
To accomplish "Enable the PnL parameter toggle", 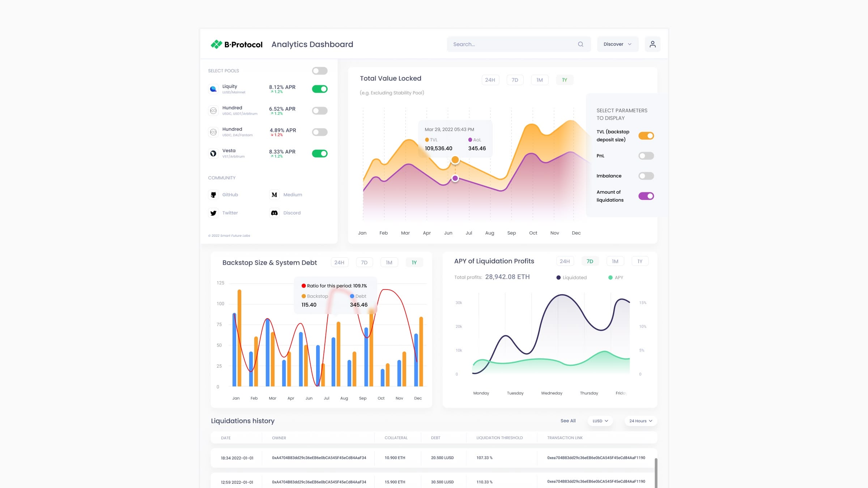I will pyautogui.click(x=646, y=156).
